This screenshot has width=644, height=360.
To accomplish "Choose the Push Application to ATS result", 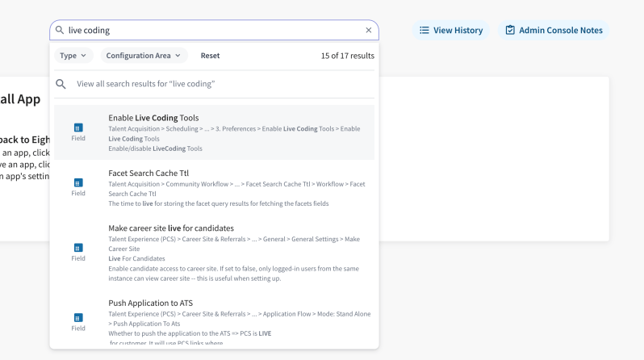I will point(150,303).
